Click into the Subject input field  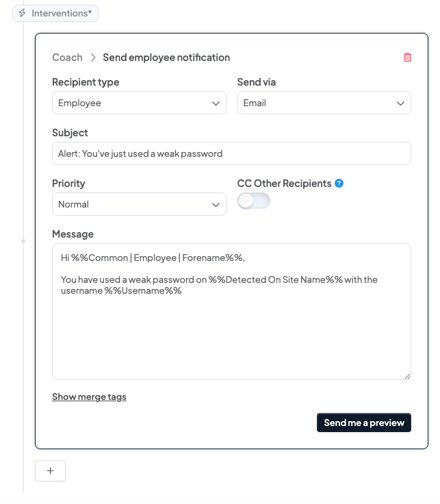(231, 153)
